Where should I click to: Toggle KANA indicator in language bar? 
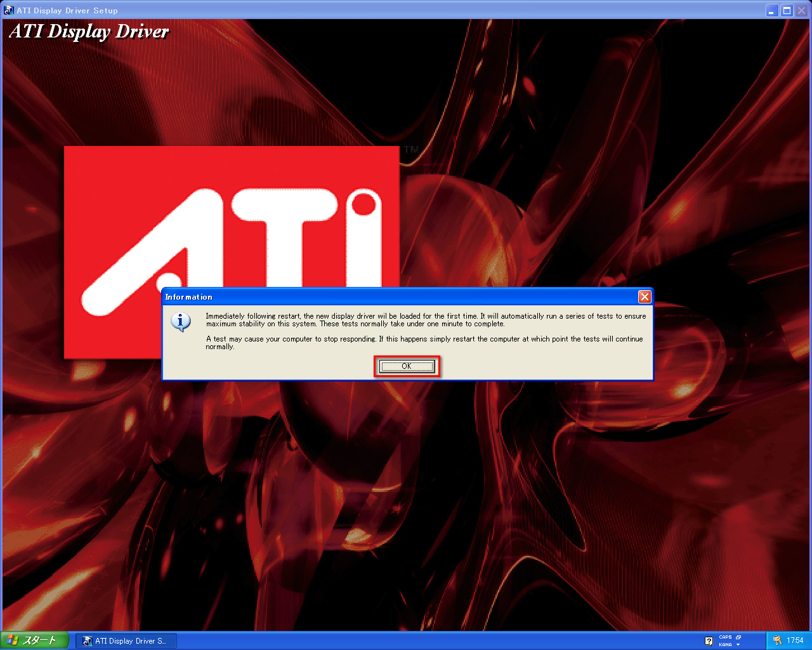pyautogui.click(x=725, y=644)
